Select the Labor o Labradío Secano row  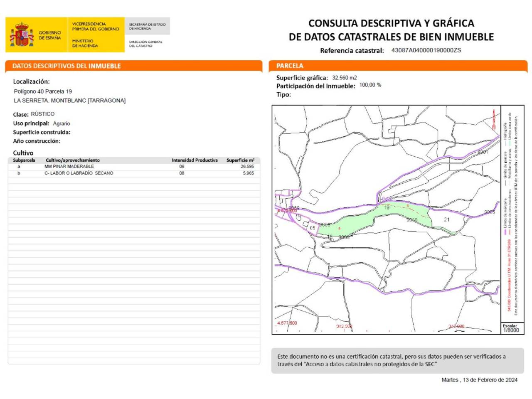[79, 173]
